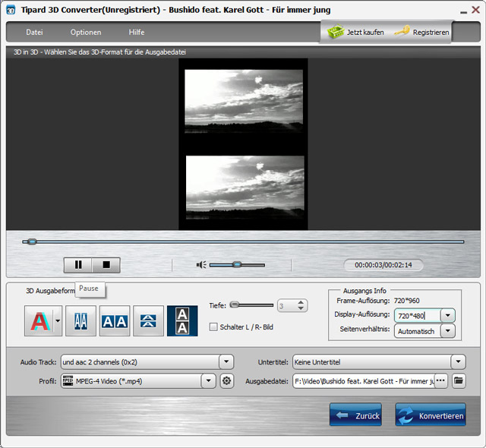Open the Hilfe menu
The image size is (486, 448).
tap(137, 32)
